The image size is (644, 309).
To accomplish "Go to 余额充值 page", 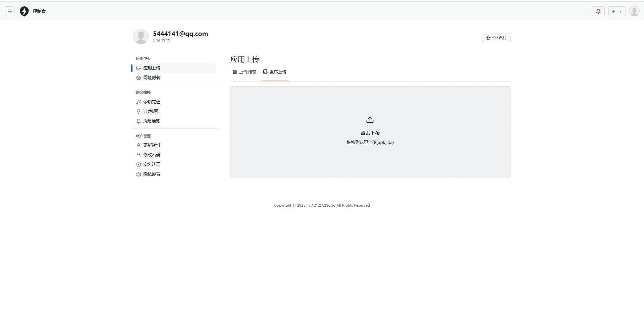I will (152, 102).
